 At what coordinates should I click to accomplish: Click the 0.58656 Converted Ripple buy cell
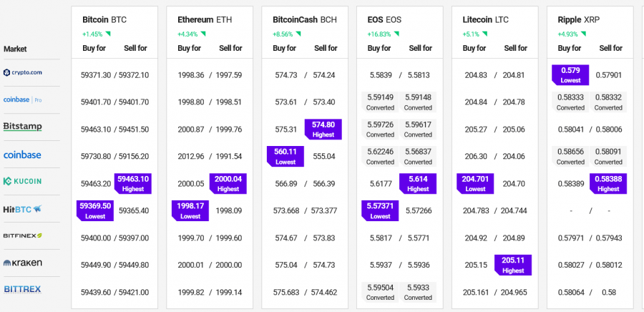(570, 157)
